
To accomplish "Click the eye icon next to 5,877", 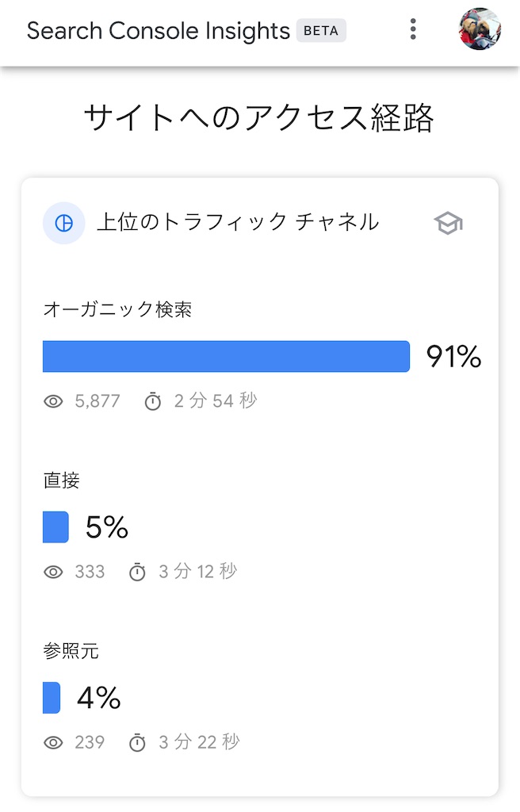I will [53, 401].
